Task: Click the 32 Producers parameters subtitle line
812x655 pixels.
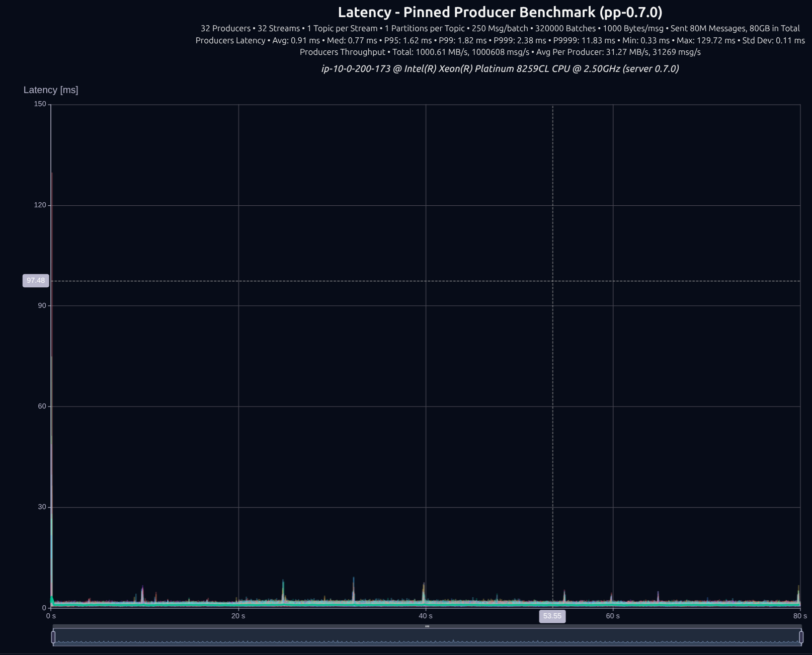Action: 500,29
